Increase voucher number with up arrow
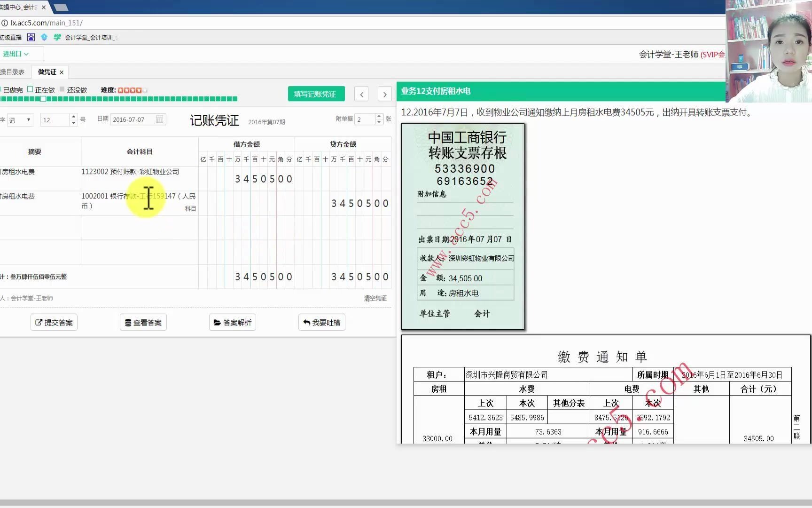 coord(73,117)
